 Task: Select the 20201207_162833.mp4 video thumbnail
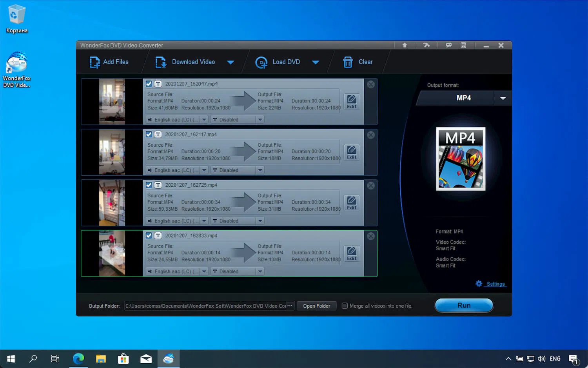112,253
